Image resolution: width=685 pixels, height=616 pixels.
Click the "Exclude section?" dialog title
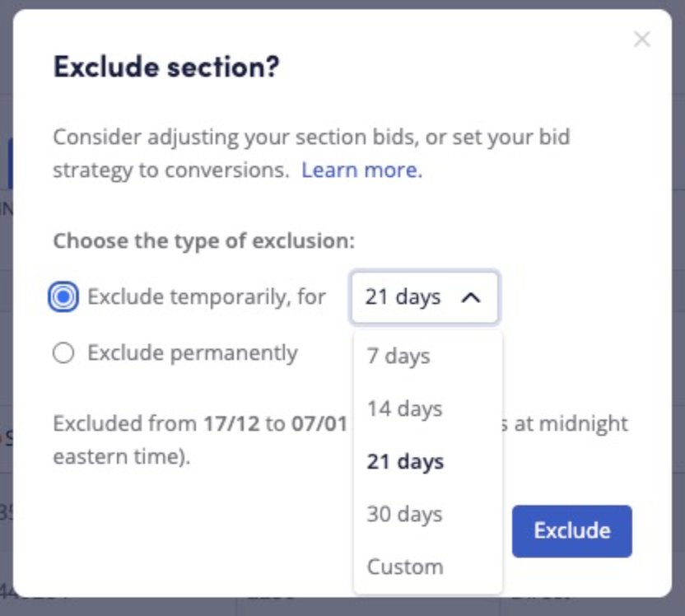pyautogui.click(x=166, y=67)
